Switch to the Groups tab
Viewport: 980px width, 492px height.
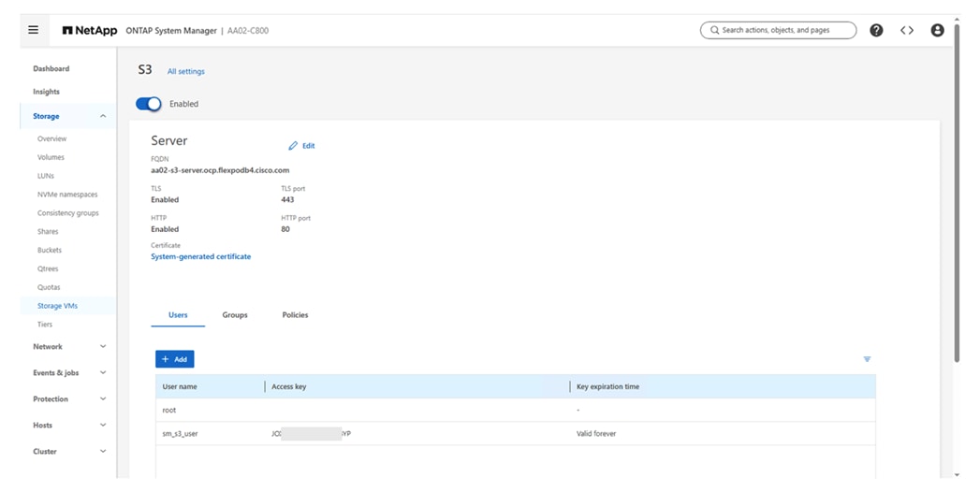pos(235,315)
